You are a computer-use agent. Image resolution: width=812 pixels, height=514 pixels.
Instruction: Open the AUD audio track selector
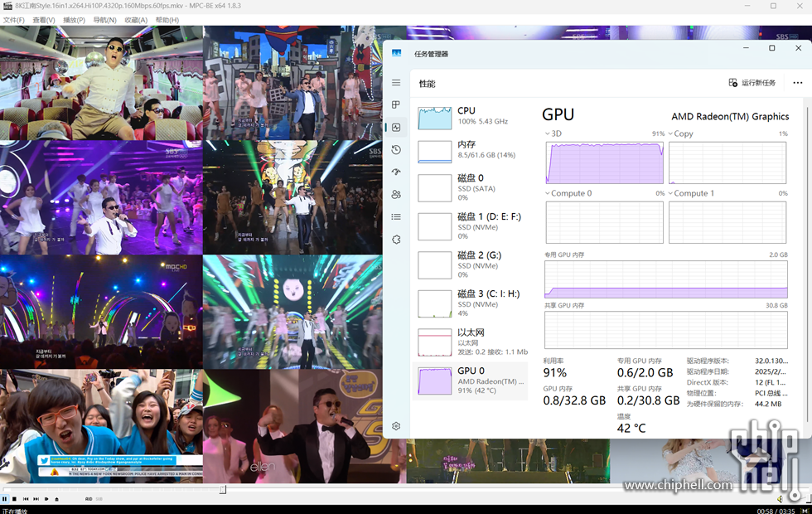coord(89,499)
